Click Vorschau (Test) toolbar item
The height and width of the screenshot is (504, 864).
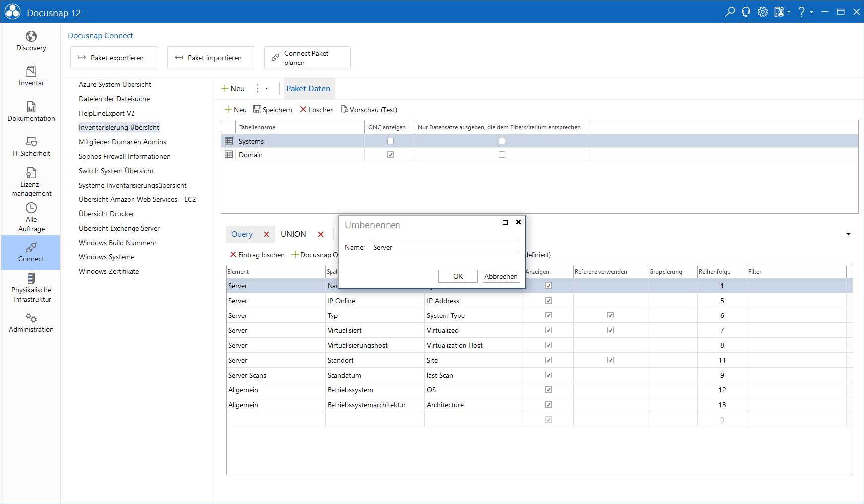pos(369,110)
